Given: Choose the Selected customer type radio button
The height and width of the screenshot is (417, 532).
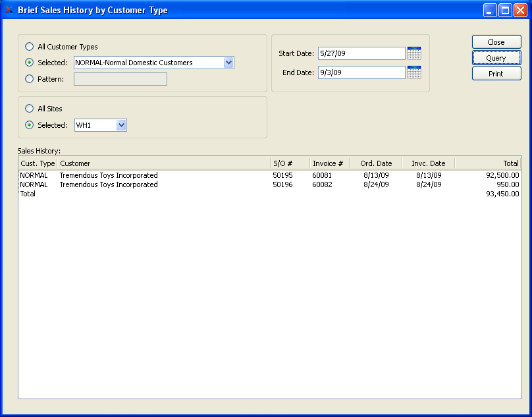Looking at the screenshot, I should coord(29,63).
